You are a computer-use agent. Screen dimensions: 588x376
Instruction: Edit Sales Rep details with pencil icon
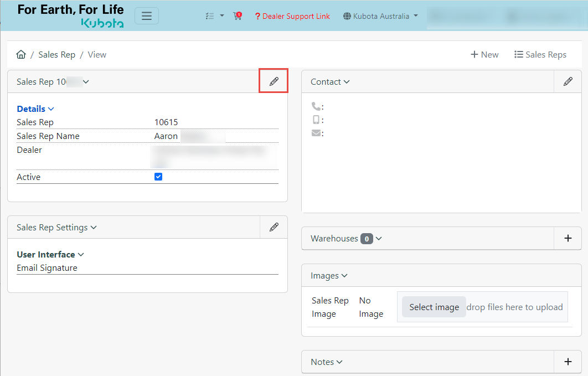[274, 82]
